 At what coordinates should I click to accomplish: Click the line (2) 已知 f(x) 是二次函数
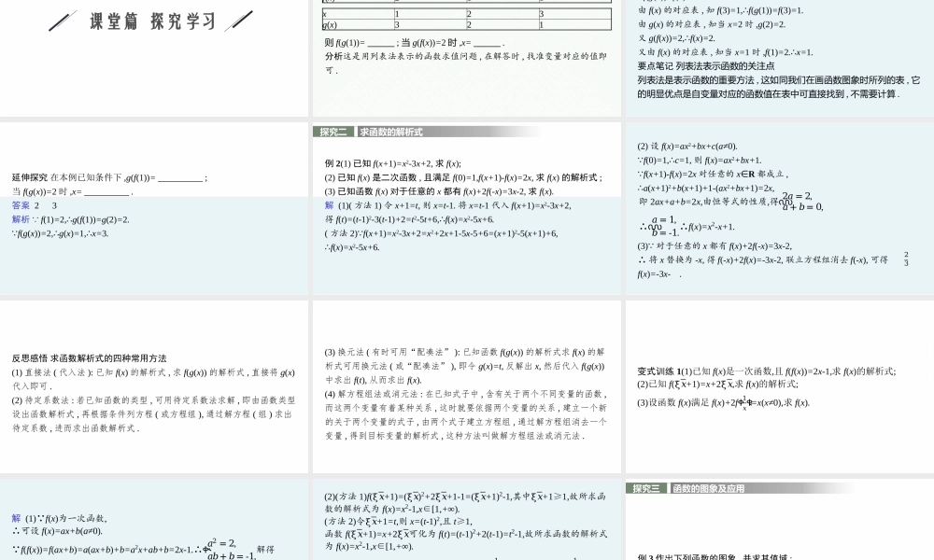coord(463,177)
